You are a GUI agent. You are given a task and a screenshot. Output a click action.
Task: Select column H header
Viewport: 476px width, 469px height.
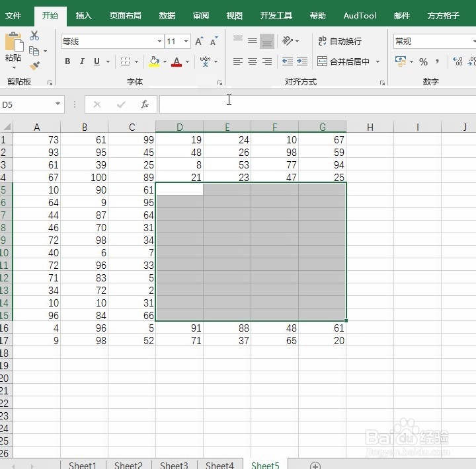coord(370,127)
